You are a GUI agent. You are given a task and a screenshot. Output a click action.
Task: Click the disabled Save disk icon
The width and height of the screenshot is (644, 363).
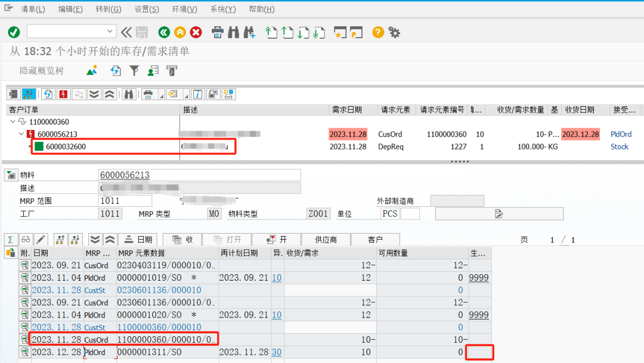142,32
